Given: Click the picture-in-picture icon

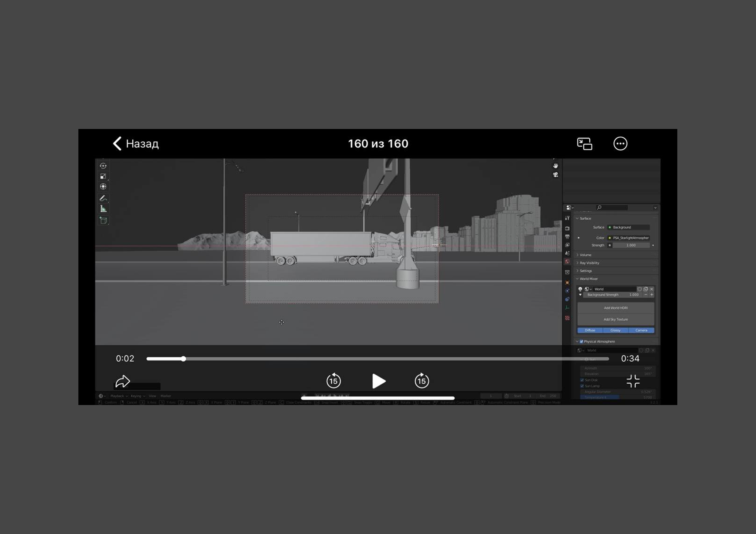Looking at the screenshot, I should pyautogui.click(x=584, y=144).
